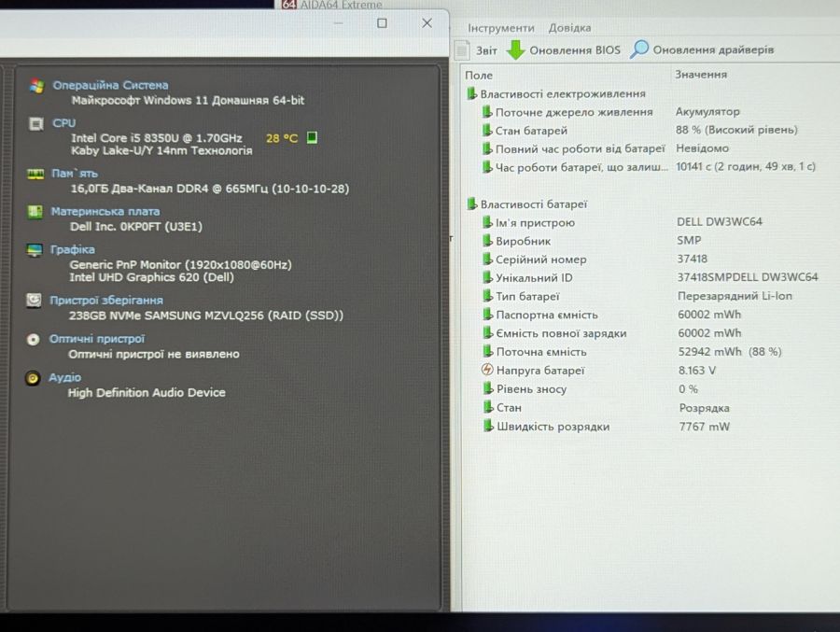Viewport: 840px width, 632px height.
Task: Open the Інструменти menu in AIDA64
Action: pos(501,28)
